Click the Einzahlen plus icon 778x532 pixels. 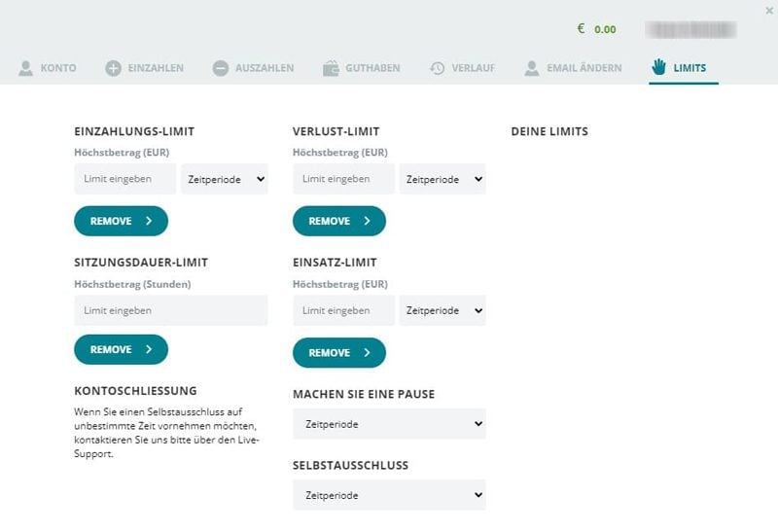tap(113, 68)
